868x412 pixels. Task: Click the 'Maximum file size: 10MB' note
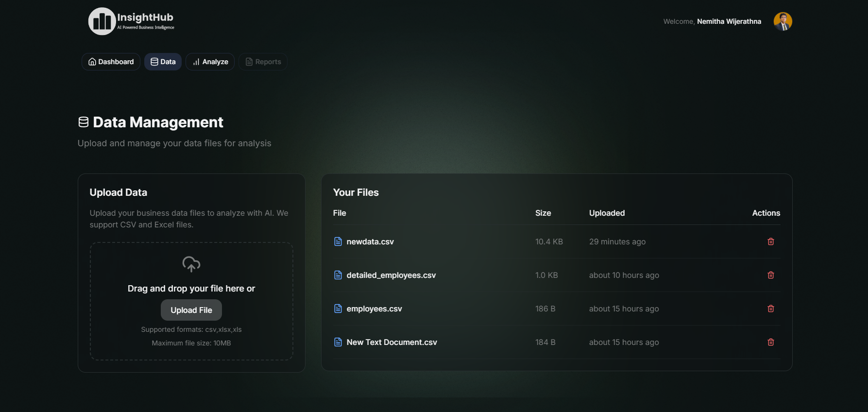pyautogui.click(x=191, y=343)
